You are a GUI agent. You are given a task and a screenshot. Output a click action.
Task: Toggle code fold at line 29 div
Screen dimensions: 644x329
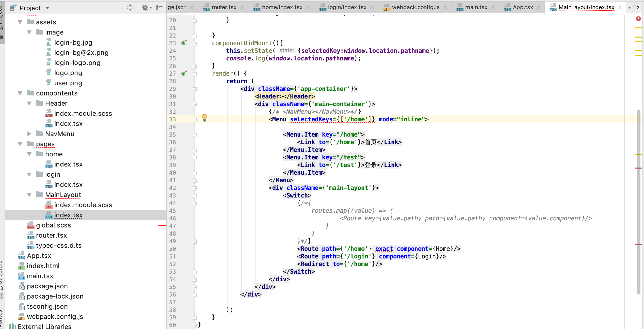pos(195,89)
